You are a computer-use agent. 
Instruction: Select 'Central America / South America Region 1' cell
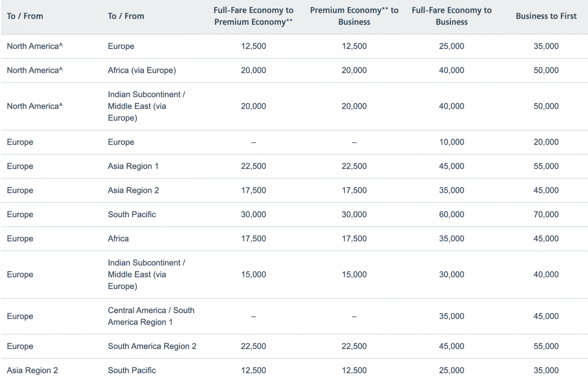pos(151,316)
